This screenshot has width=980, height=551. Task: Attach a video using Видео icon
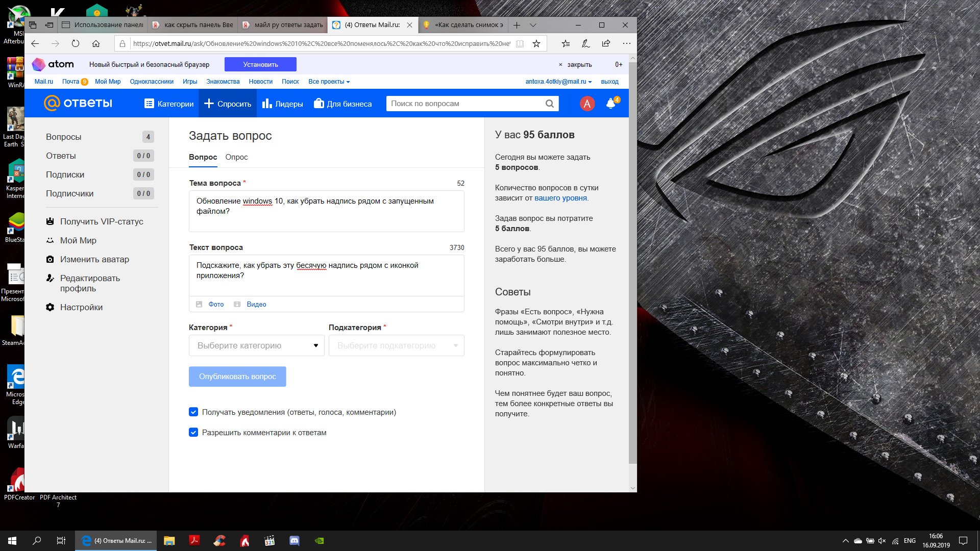point(250,305)
